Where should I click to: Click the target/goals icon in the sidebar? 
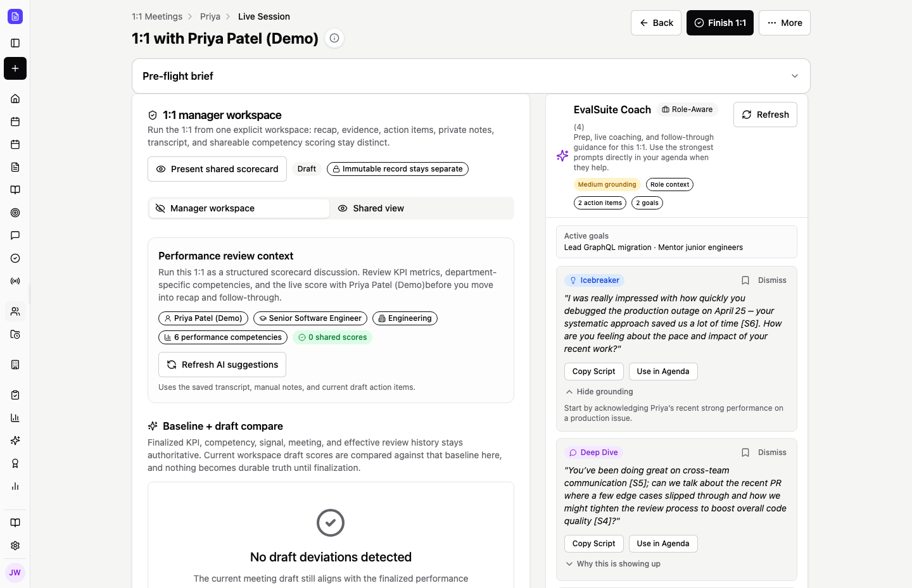tap(15, 213)
